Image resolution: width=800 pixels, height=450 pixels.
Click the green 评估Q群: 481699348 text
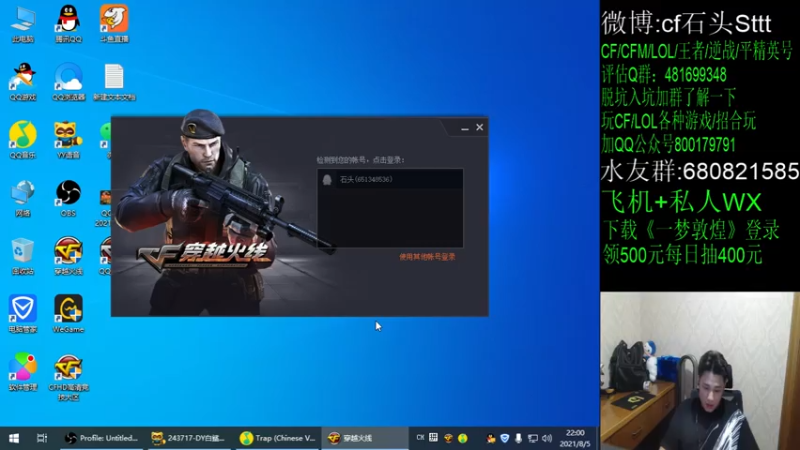[664, 76]
